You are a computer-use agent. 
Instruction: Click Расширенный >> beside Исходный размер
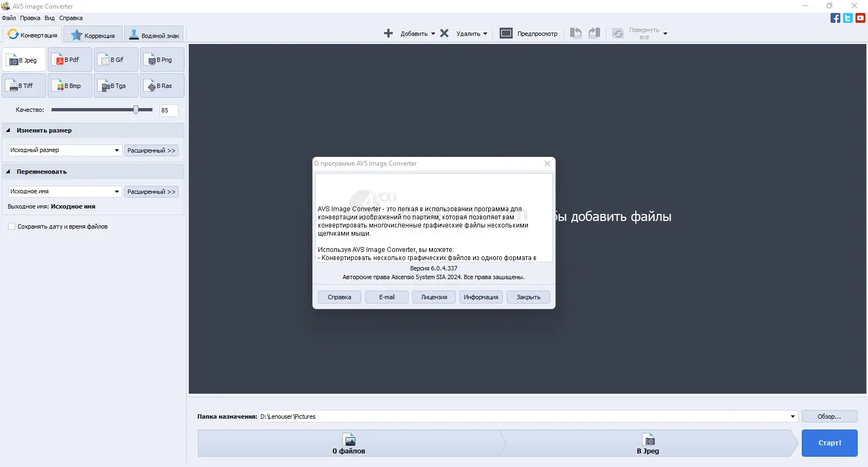click(x=151, y=150)
